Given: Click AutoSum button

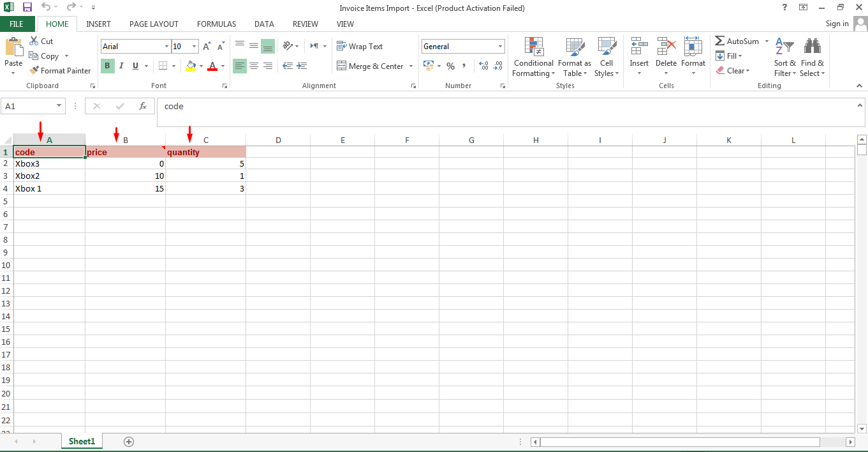Looking at the screenshot, I should click(x=737, y=41).
